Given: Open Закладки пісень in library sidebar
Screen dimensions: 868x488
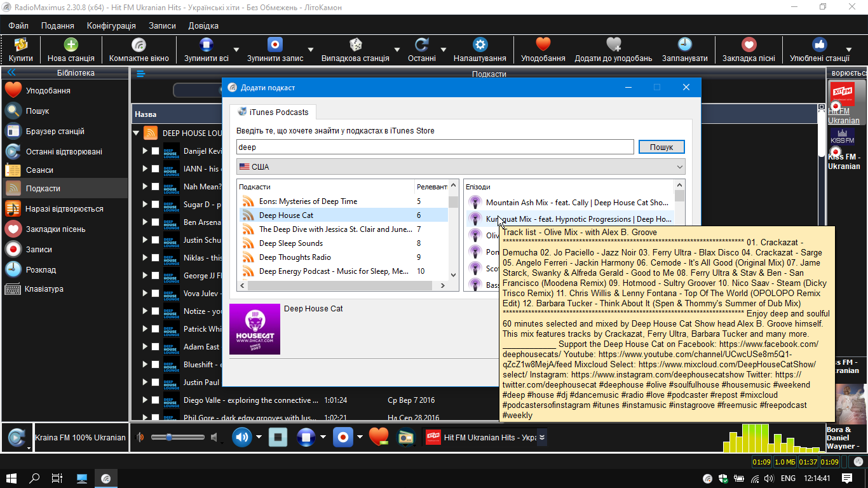Looking at the screenshot, I should pyautogui.click(x=64, y=229).
